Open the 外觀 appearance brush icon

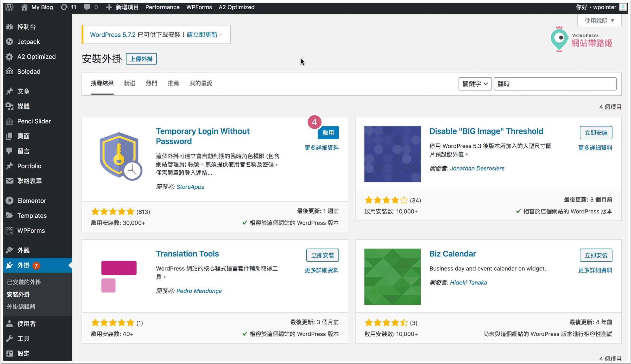click(x=10, y=250)
